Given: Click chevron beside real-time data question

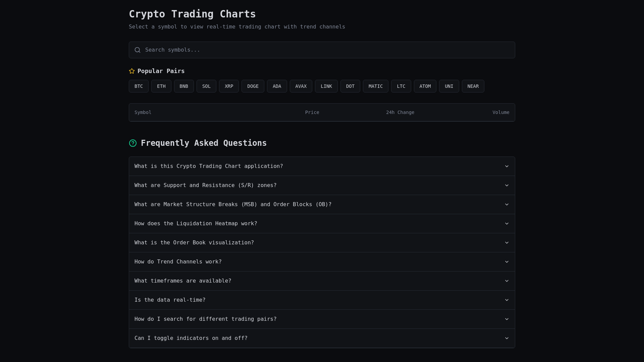Looking at the screenshot, I should pos(507,300).
